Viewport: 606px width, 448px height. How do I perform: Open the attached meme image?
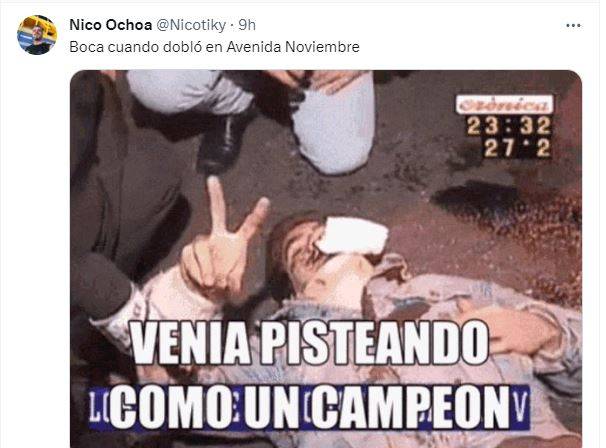(x=326, y=259)
